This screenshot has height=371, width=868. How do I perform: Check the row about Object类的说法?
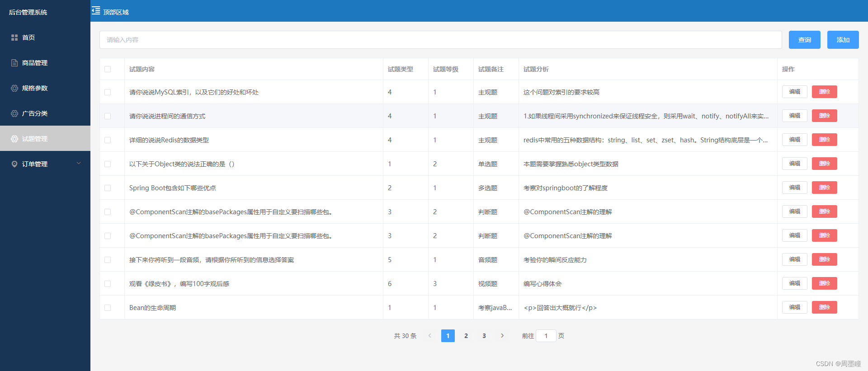point(108,164)
